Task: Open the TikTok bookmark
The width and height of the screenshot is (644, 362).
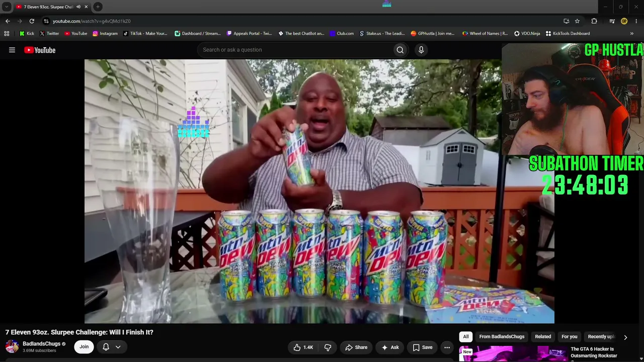Action: click(x=145, y=34)
